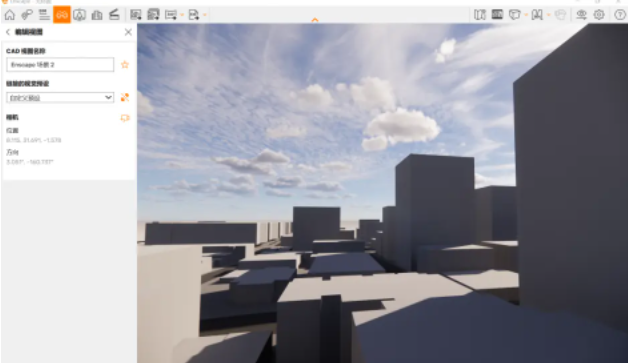Open General Settings gear icon
This screenshot has height=363, width=628.
pyautogui.click(x=599, y=15)
